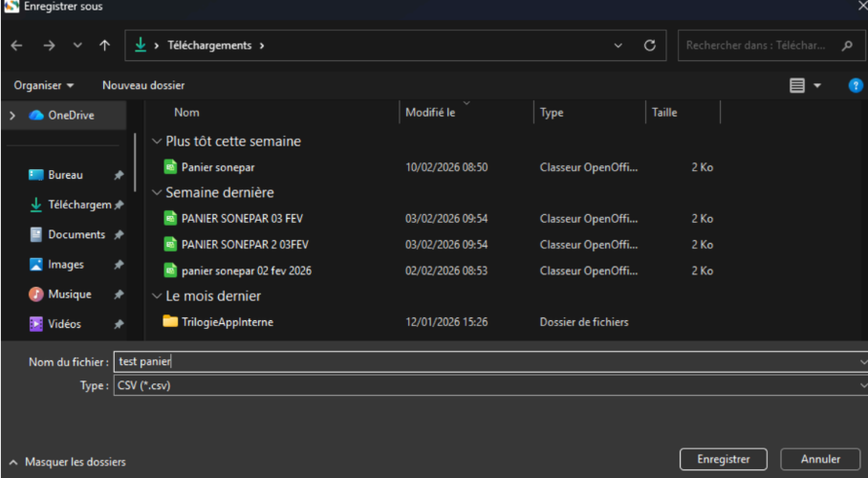The image size is (868, 478).
Task: Click Masquer les dossiers toggle
Action: (x=67, y=462)
